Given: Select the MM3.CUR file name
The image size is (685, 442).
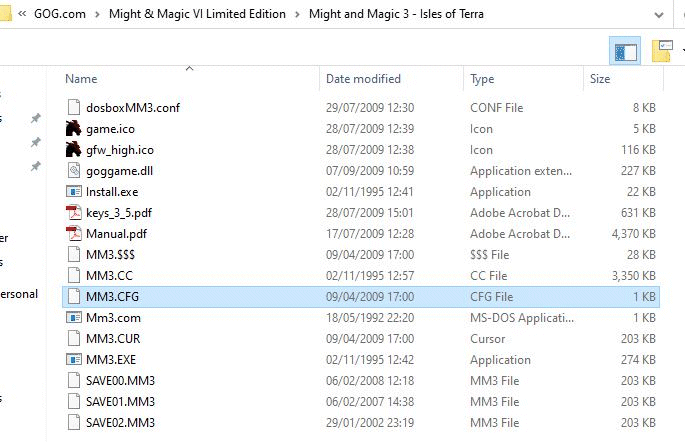Looking at the screenshot, I should [x=113, y=338].
